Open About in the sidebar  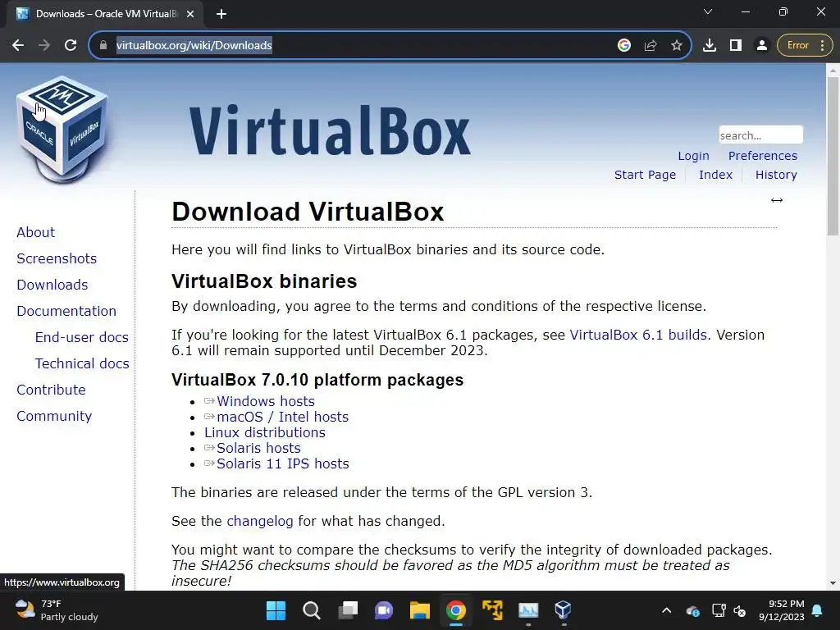coord(35,232)
